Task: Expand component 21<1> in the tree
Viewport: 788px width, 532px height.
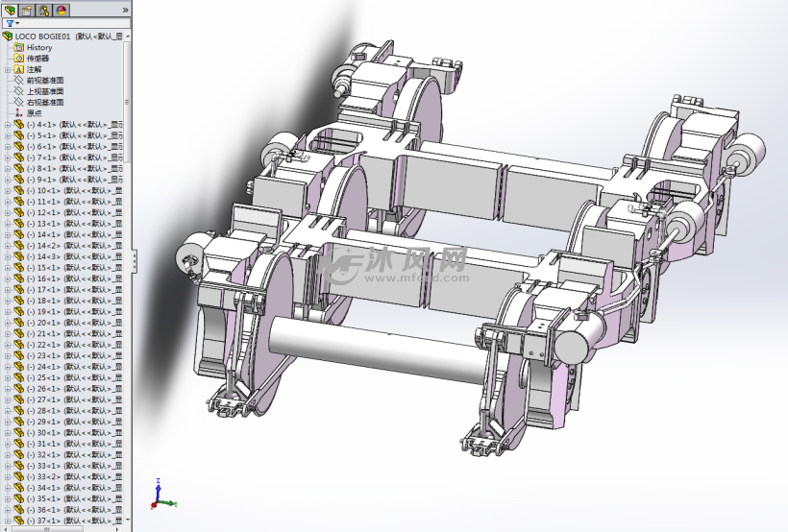Action: tap(8, 334)
